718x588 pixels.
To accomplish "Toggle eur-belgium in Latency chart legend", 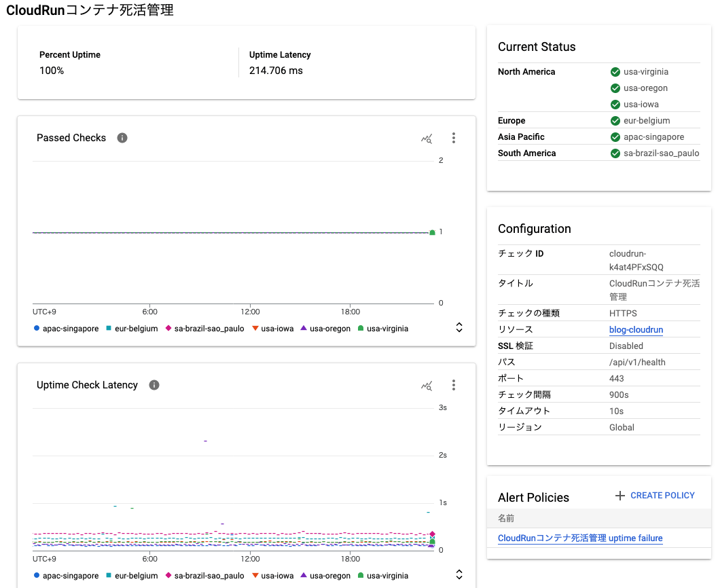I will [132, 576].
